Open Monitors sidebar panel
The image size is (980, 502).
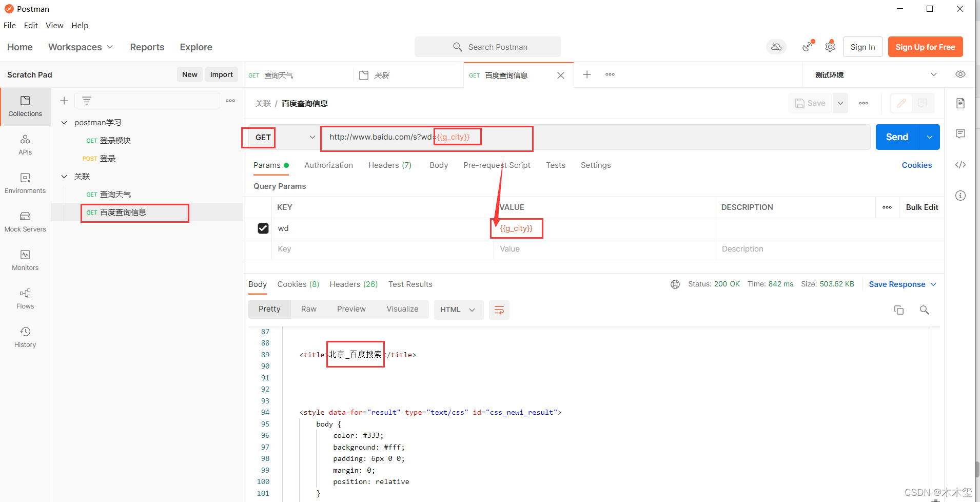pyautogui.click(x=25, y=260)
